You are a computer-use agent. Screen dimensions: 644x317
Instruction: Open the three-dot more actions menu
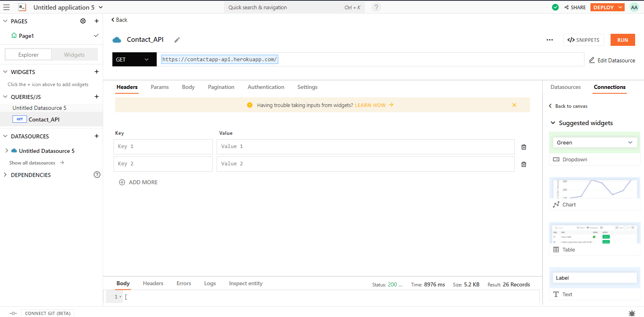click(549, 40)
